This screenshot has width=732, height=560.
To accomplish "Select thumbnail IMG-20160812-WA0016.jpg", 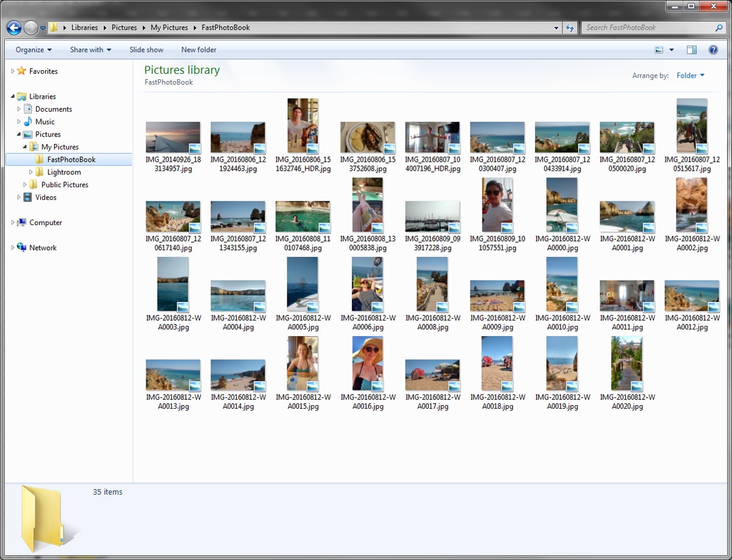I will tap(368, 363).
